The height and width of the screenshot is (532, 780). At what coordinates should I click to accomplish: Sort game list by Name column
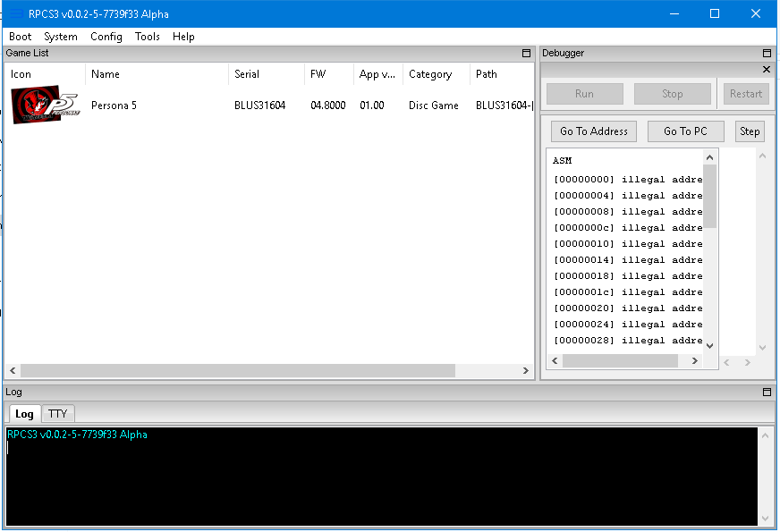point(157,74)
